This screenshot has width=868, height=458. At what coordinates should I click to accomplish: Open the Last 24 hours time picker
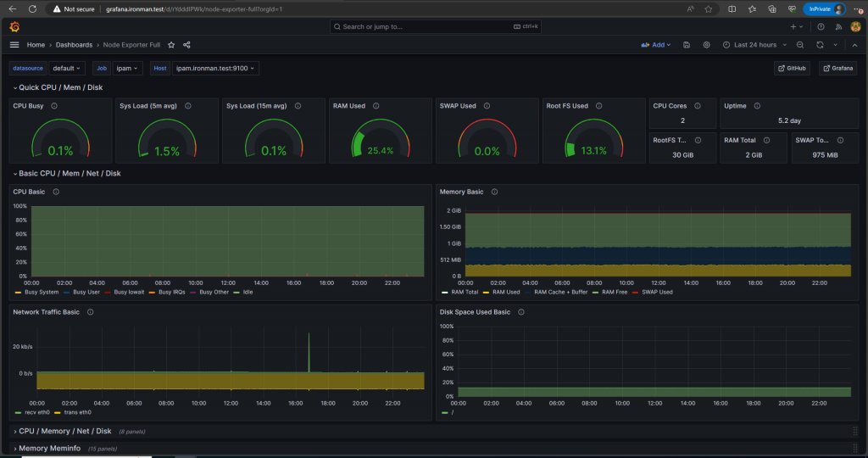(x=754, y=45)
